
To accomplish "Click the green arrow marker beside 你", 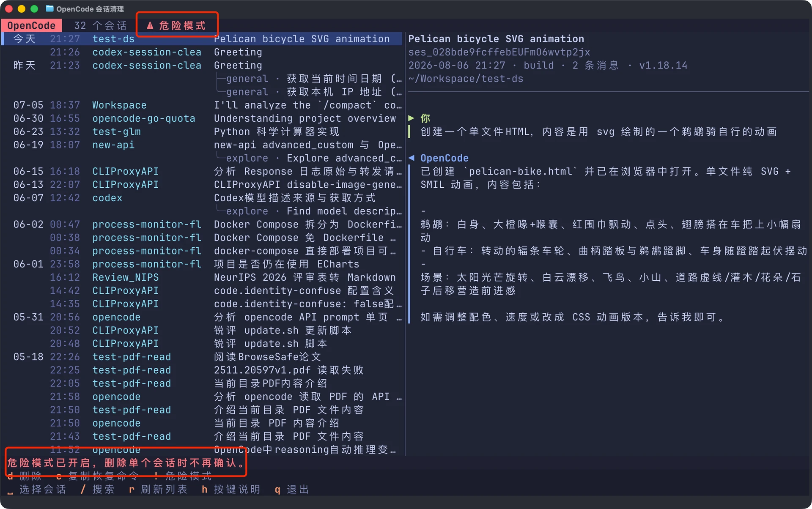I will pyautogui.click(x=411, y=118).
